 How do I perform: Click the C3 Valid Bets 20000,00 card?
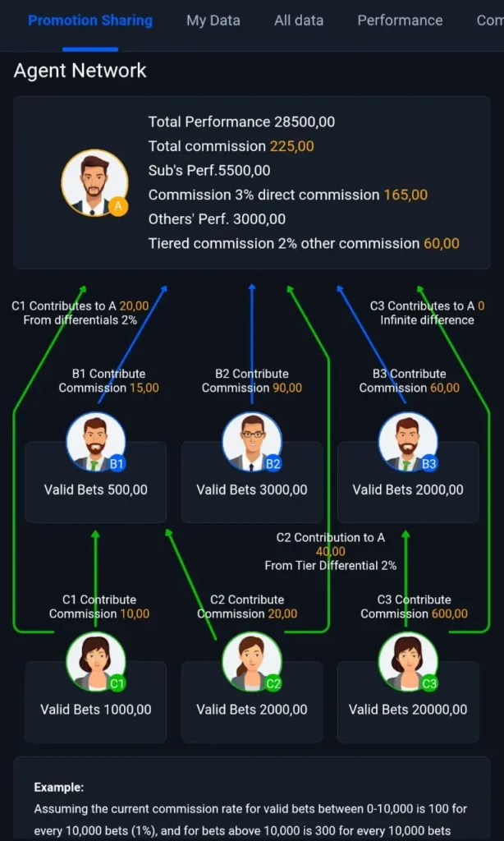tap(408, 710)
